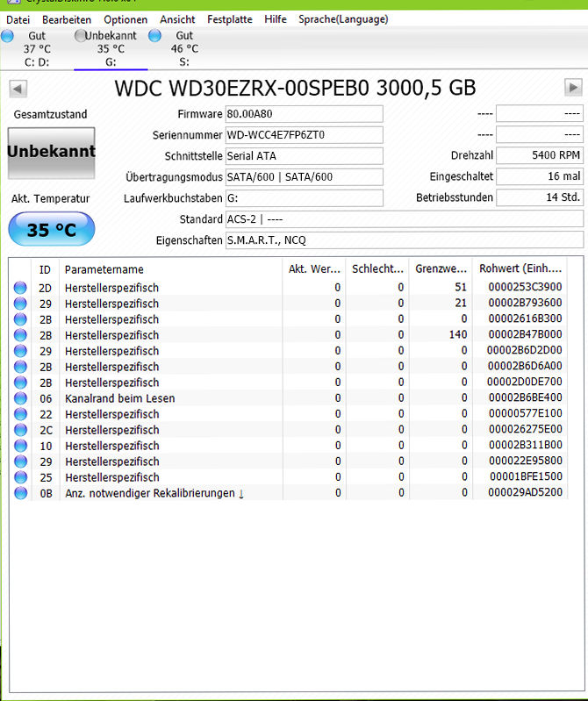Click raw value 0000253C3900

click(525, 287)
